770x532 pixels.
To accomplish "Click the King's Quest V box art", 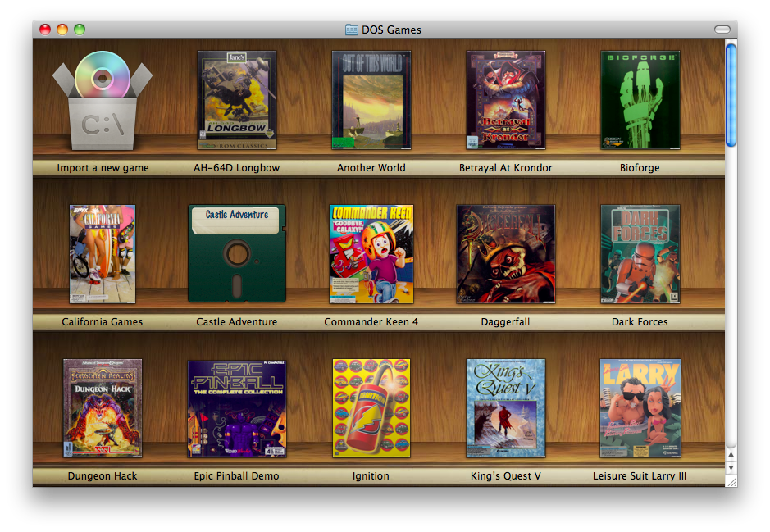I will 506,408.
